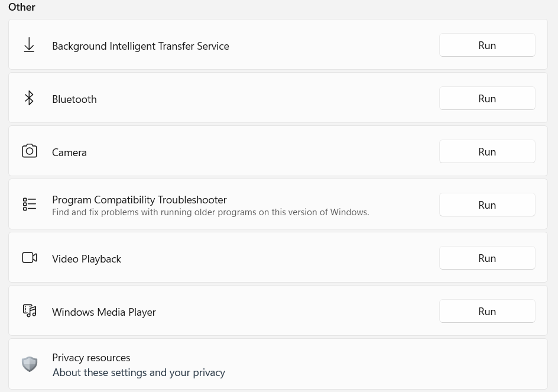This screenshot has width=558, height=392.
Task: Click the Background Intelligent Transfer Service download icon
Action: [x=29, y=46]
